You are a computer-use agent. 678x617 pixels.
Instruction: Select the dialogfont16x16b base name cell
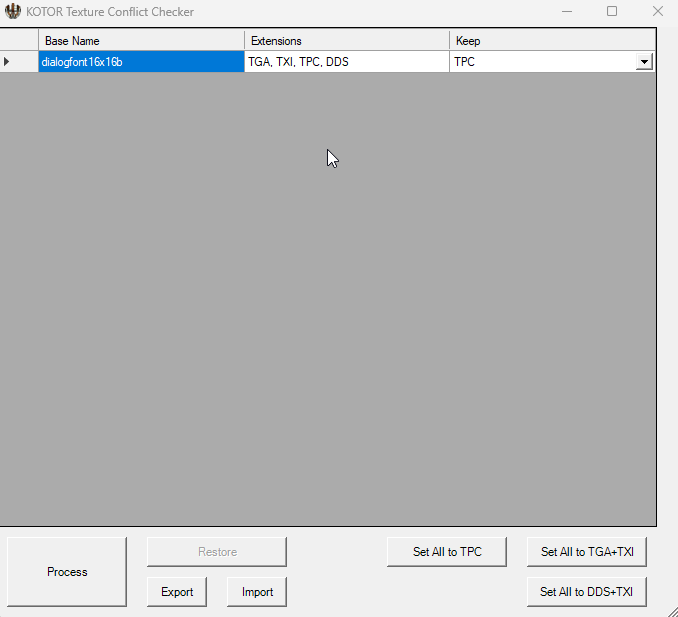[141, 62]
